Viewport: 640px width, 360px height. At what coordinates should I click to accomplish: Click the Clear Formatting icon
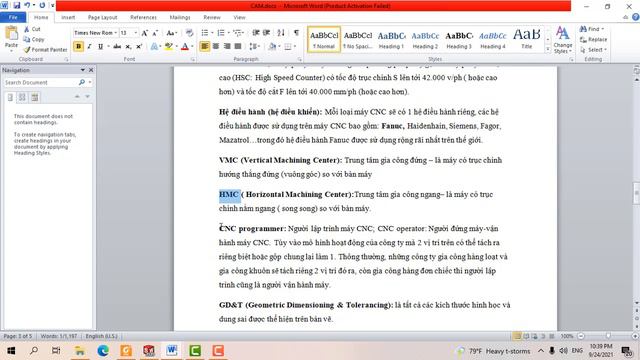[x=189, y=33]
